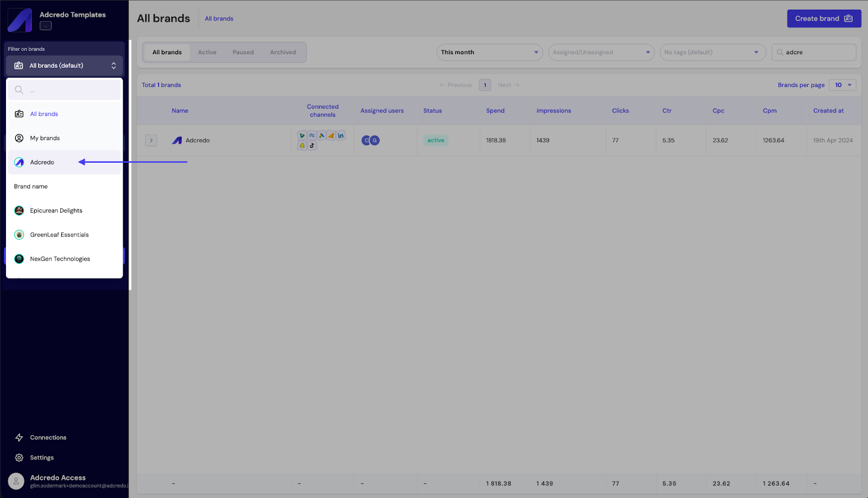The width and height of the screenshot is (868, 498).
Task: Click the Create brand button
Action: coord(824,18)
